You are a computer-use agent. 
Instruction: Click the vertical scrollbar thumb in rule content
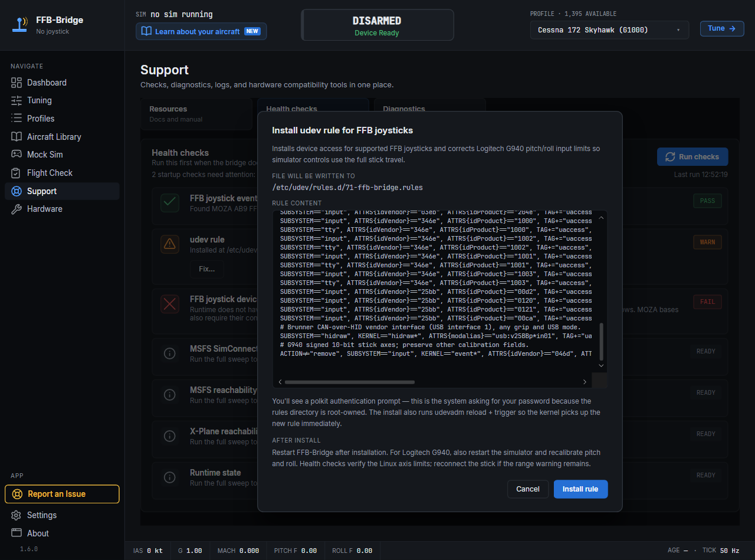(602, 341)
